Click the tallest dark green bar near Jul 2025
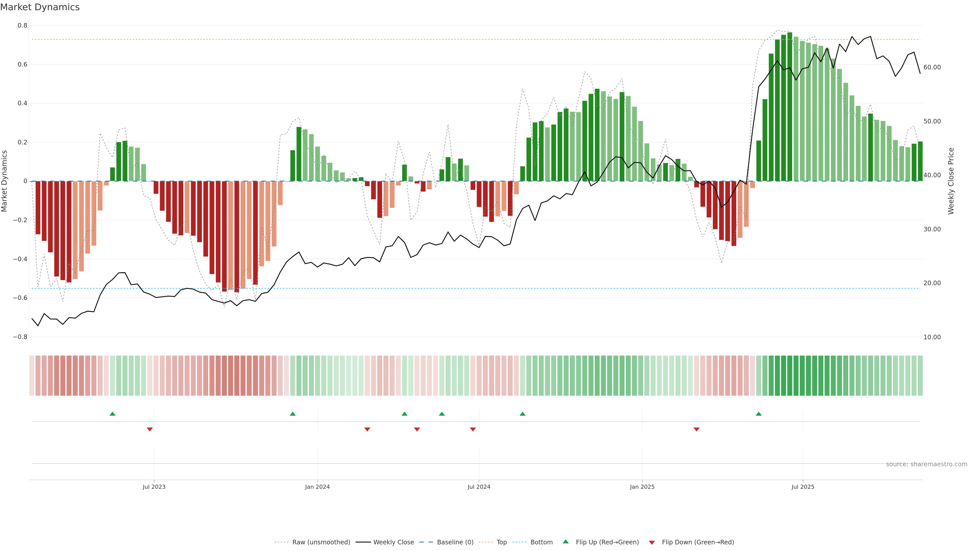The width and height of the screenshot is (980, 551). (x=789, y=106)
